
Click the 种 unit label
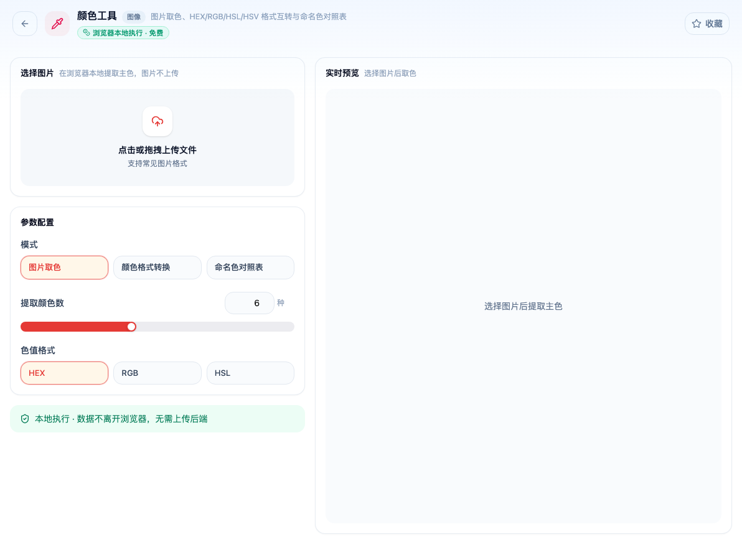pos(281,303)
